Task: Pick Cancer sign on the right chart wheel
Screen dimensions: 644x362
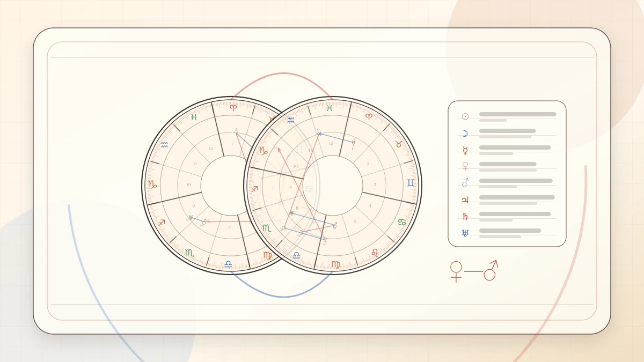Action: coord(402,222)
